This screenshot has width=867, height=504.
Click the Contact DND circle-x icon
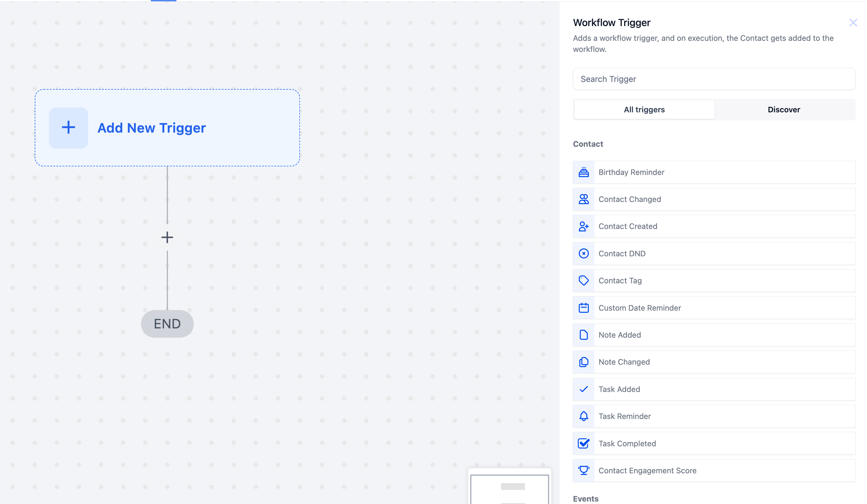click(584, 254)
